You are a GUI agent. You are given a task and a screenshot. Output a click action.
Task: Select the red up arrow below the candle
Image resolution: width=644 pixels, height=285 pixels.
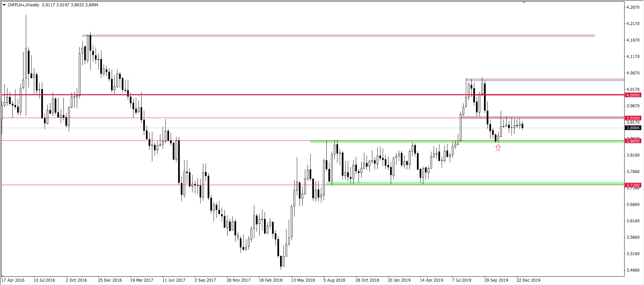pyautogui.click(x=498, y=148)
